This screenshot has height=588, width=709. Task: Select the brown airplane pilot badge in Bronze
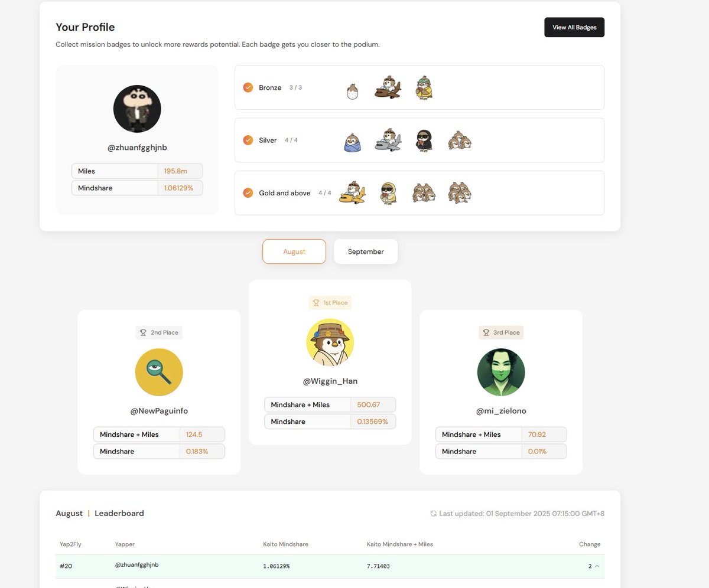(388, 87)
